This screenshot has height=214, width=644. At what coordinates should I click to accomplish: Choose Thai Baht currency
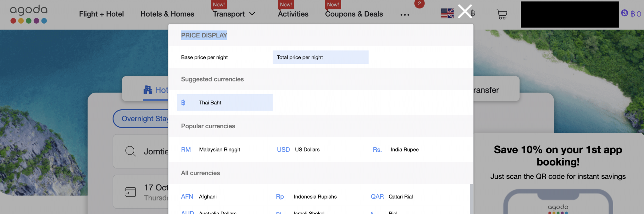click(225, 102)
